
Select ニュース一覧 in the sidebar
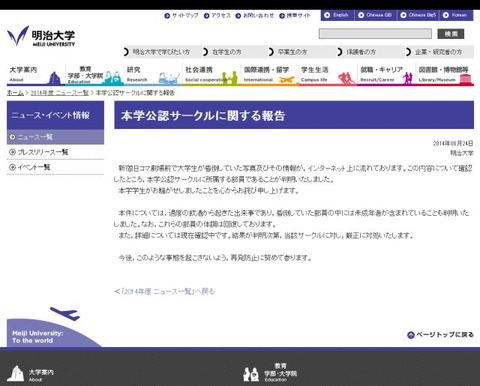pyautogui.click(x=55, y=137)
